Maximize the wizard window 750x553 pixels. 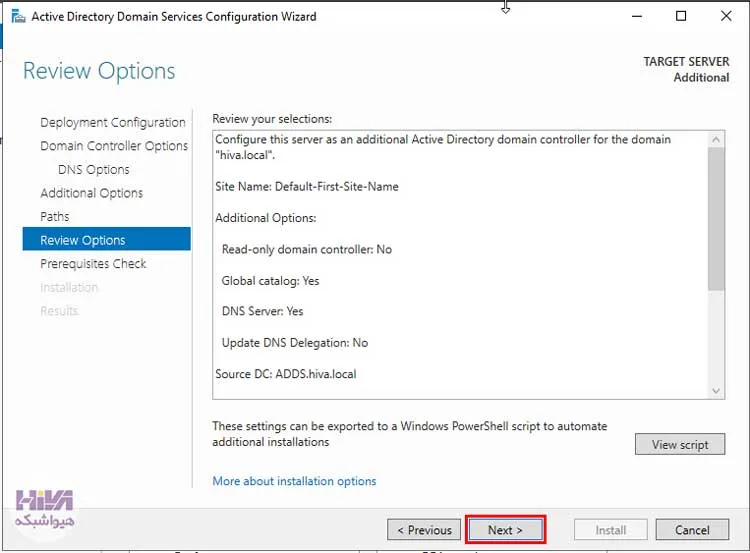point(681,16)
